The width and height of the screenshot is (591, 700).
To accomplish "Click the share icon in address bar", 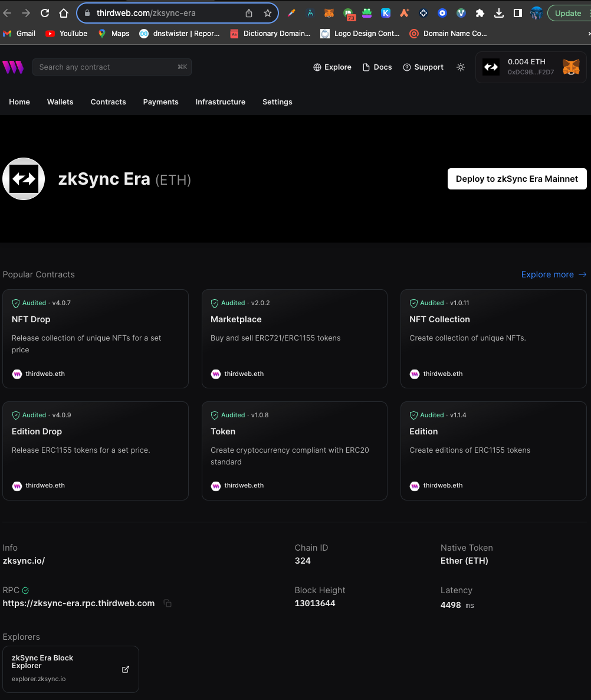I will click(x=249, y=14).
